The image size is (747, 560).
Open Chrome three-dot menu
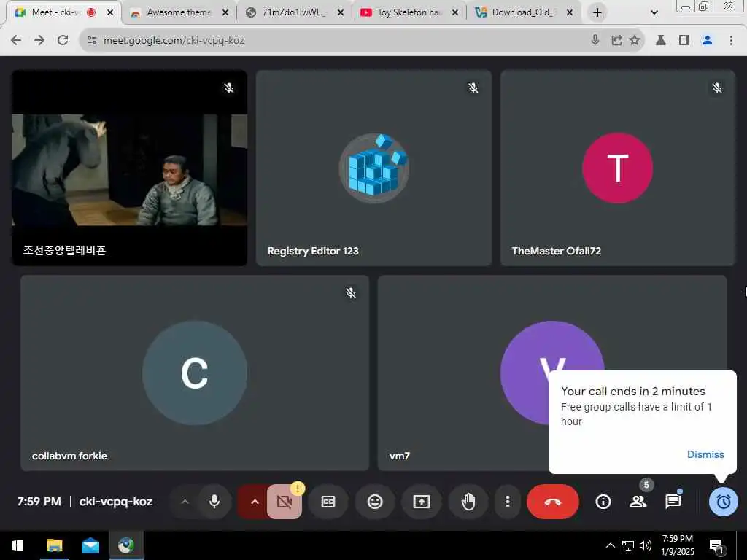[x=731, y=41]
